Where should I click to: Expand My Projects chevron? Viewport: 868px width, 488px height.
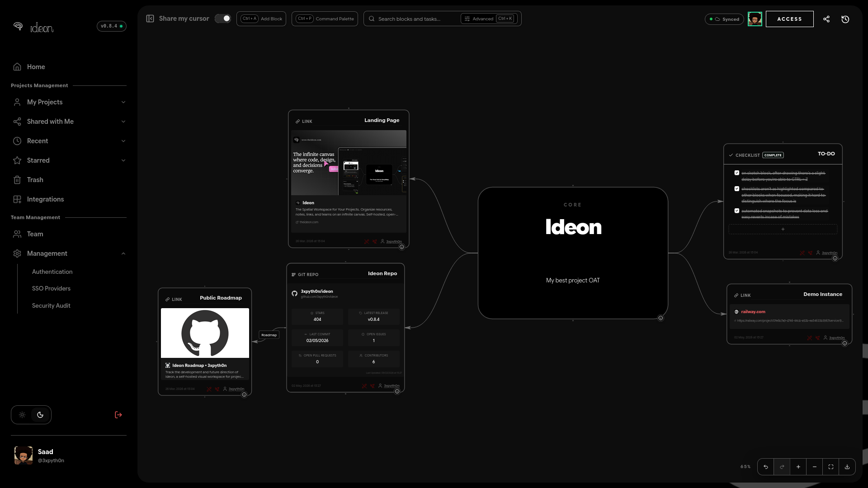[x=123, y=102]
